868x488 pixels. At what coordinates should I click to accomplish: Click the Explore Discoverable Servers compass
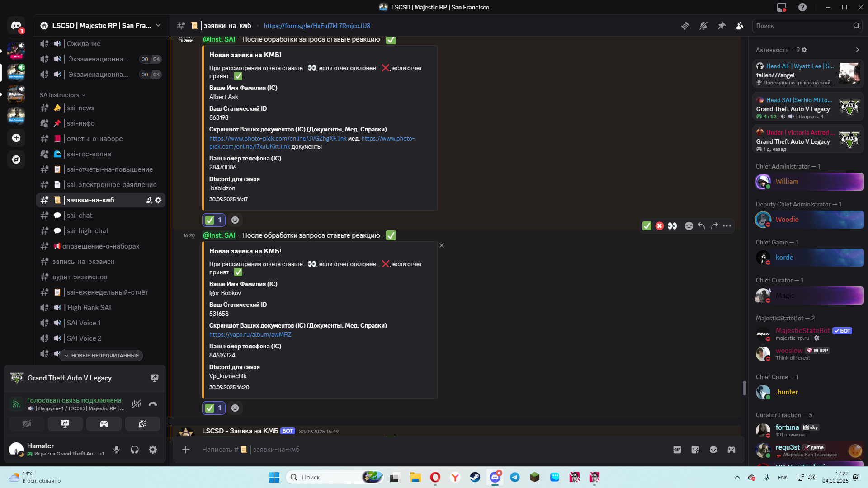click(16, 160)
